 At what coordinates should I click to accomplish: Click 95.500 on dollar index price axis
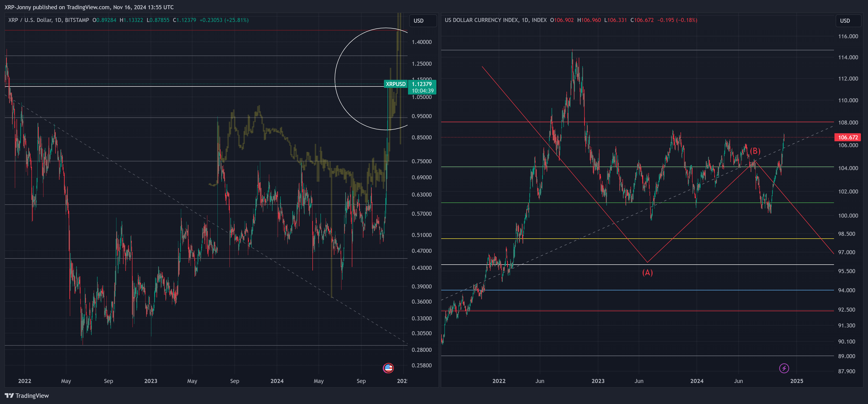coord(847,271)
